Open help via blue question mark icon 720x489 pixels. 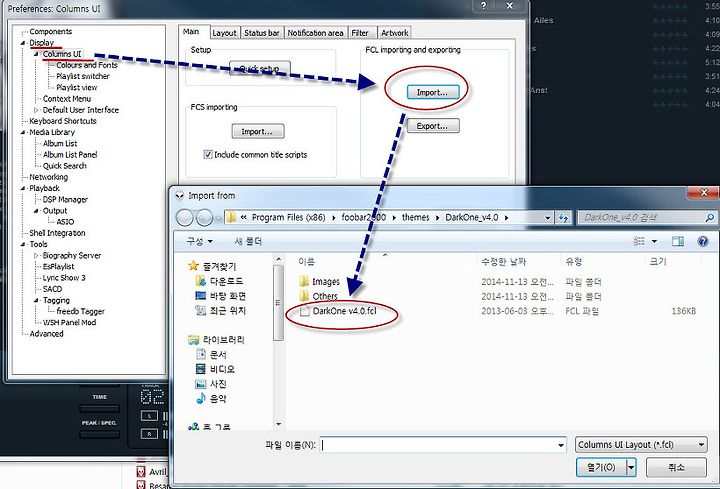(x=703, y=241)
